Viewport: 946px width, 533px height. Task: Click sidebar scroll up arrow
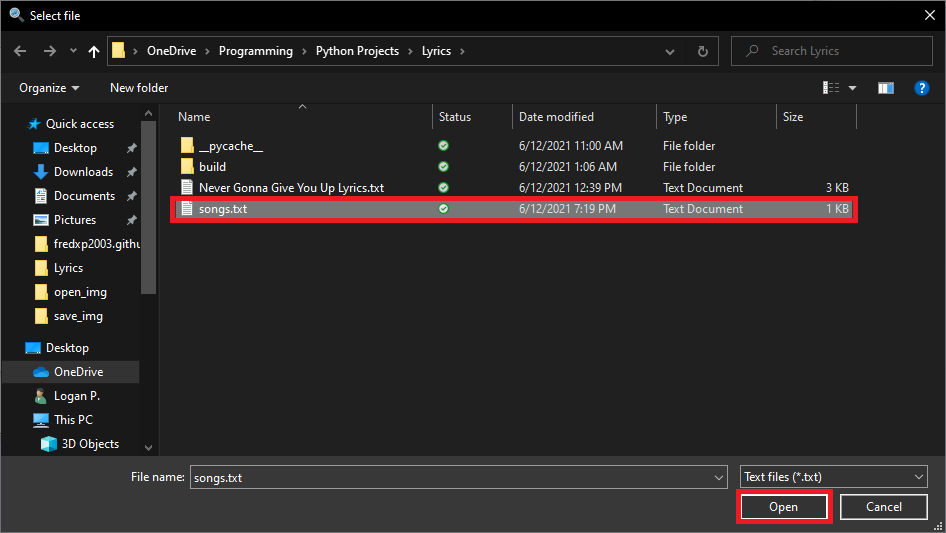pyautogui.click(x=148, y=113)
